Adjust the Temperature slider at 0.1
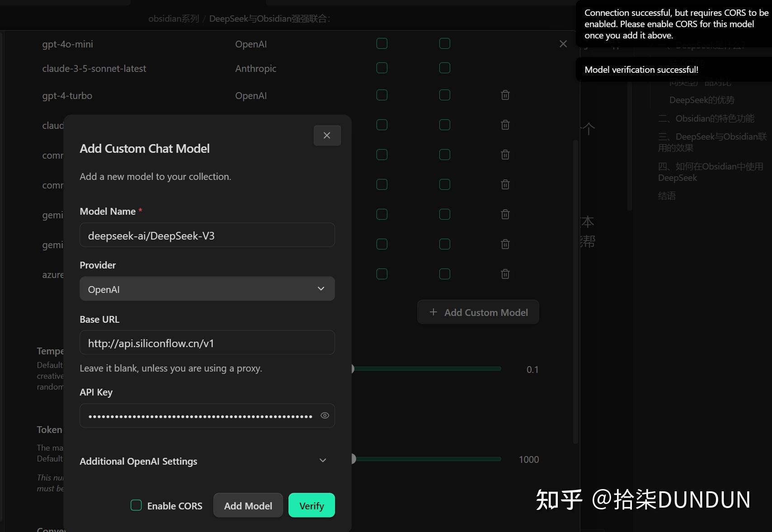Screen dimensions: 772x532 pyautogui.click(x=353, y=369)
